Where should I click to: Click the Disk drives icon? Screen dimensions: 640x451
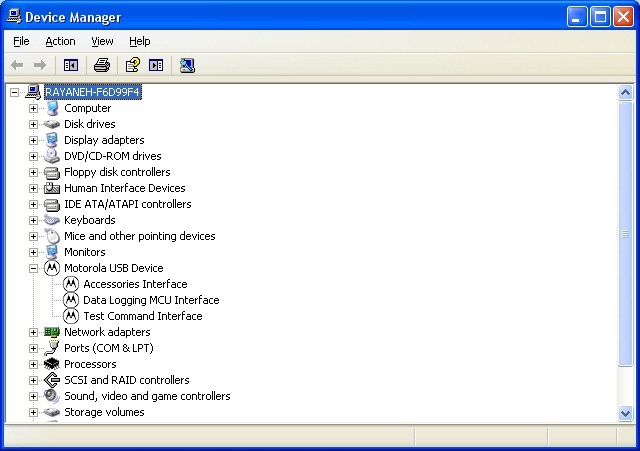tap(52, 124)
